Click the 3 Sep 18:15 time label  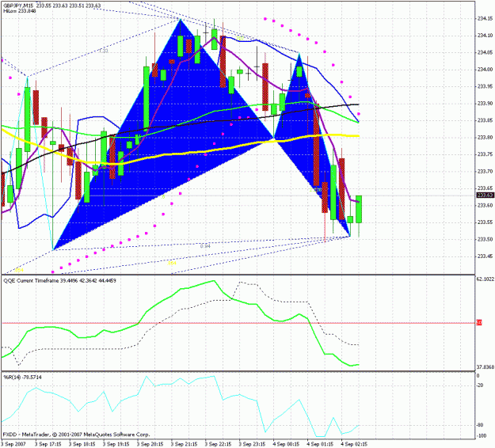click(82, 444)
